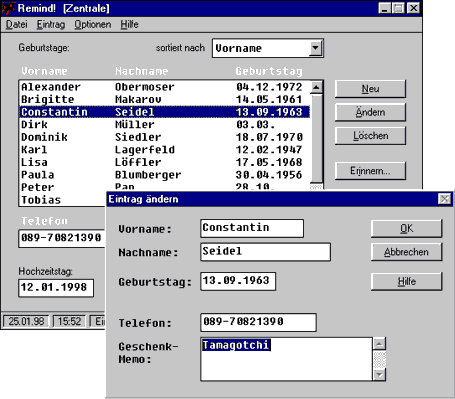Click main window Telefon field 089-70821390
455x399 pixels.
point(62,238)
